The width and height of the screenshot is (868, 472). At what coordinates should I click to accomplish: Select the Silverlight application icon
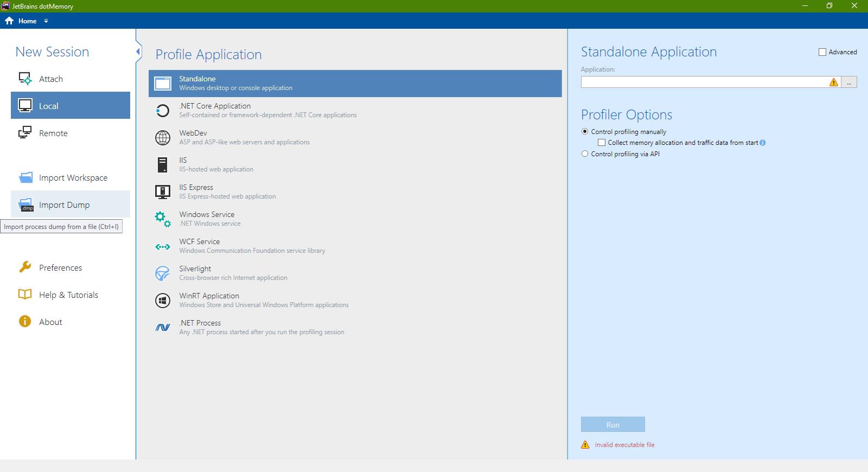pos(162,273)
